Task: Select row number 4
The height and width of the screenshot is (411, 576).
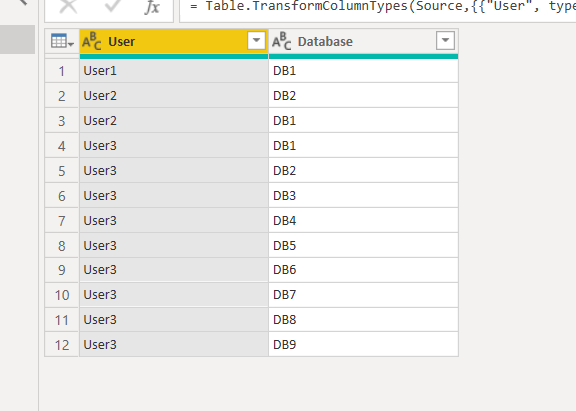Action: click(x=62, y=146)
